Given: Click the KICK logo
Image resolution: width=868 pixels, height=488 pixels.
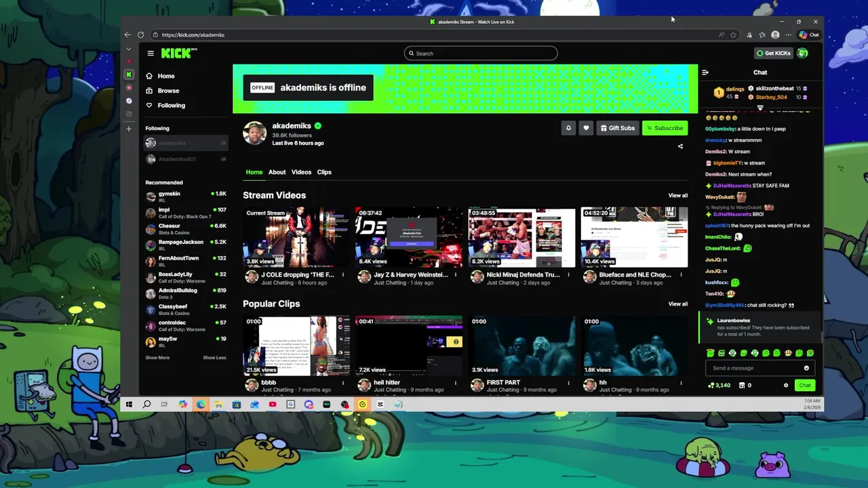Looking at the screenshot, I should [177, 54].
